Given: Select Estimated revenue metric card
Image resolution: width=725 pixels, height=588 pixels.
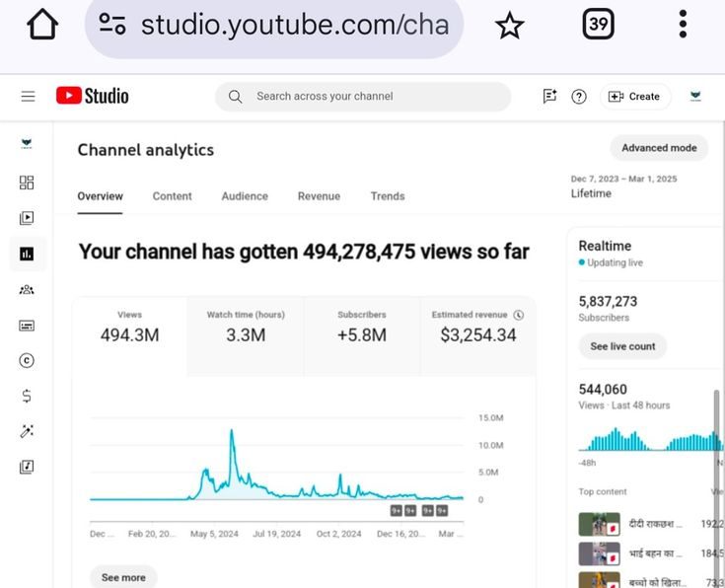Looking at the screenshot, I should (478, 335).
